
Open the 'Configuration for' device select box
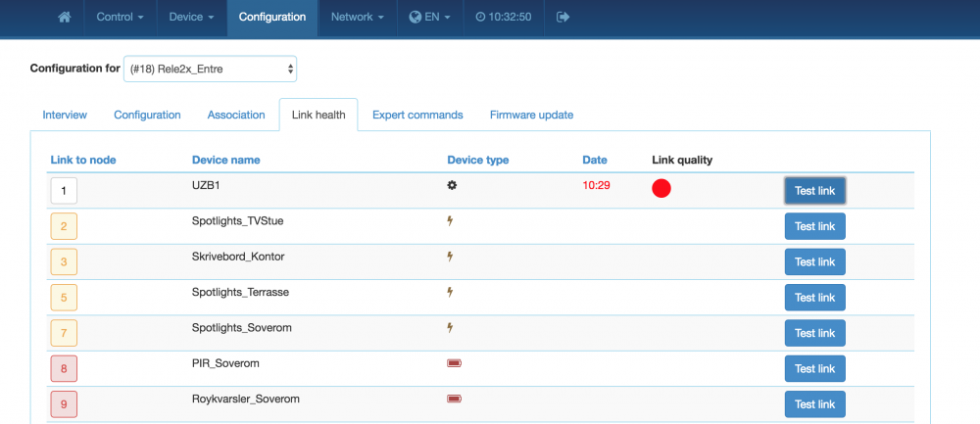click(210, 69)
